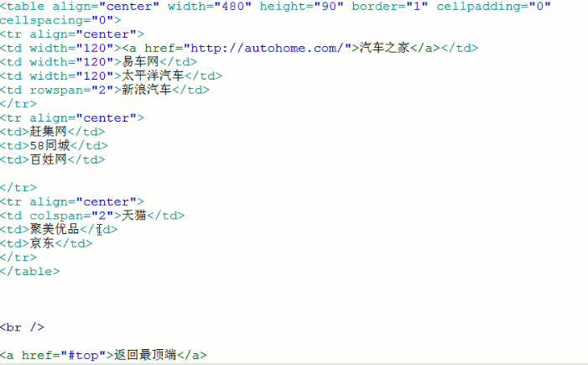588x365 pixels.
Task: Click the 京东 cell line
Action: point(46,243)
